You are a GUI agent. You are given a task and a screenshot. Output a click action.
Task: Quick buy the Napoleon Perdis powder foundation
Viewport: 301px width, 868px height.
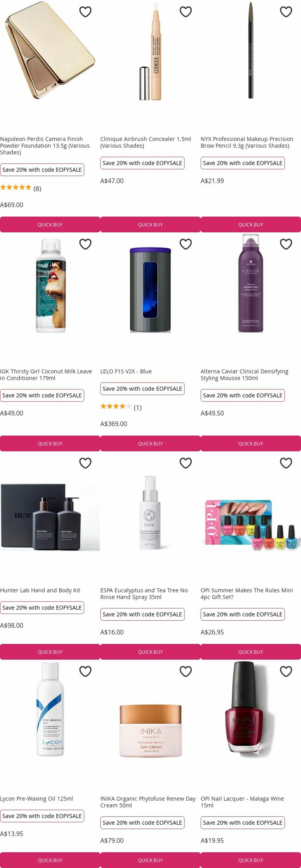pos(50,225)
